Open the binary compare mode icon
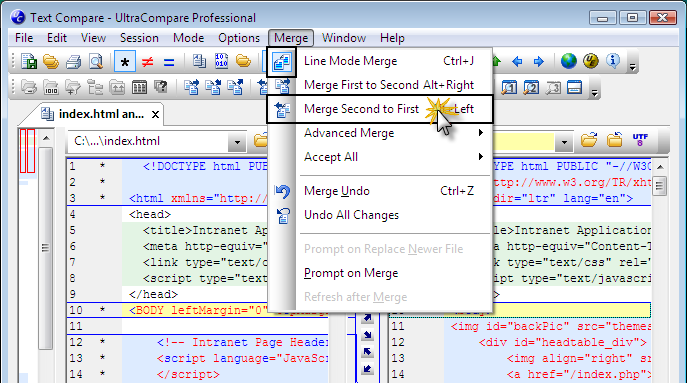This screenshot has width=687, height=383. click(221, 61)
